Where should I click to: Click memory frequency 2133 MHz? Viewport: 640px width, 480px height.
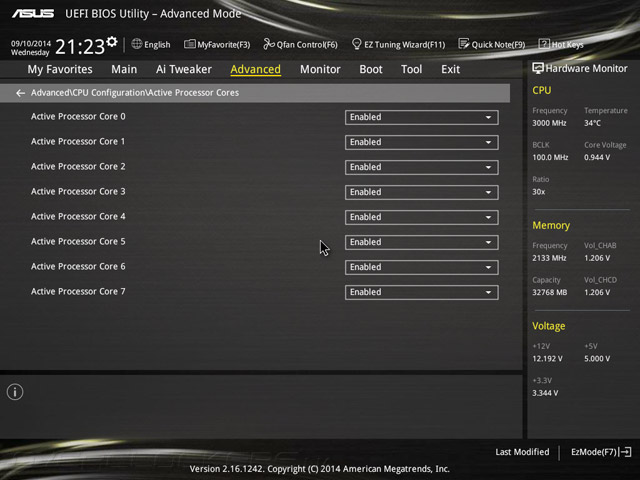click(x=549, y=258)
